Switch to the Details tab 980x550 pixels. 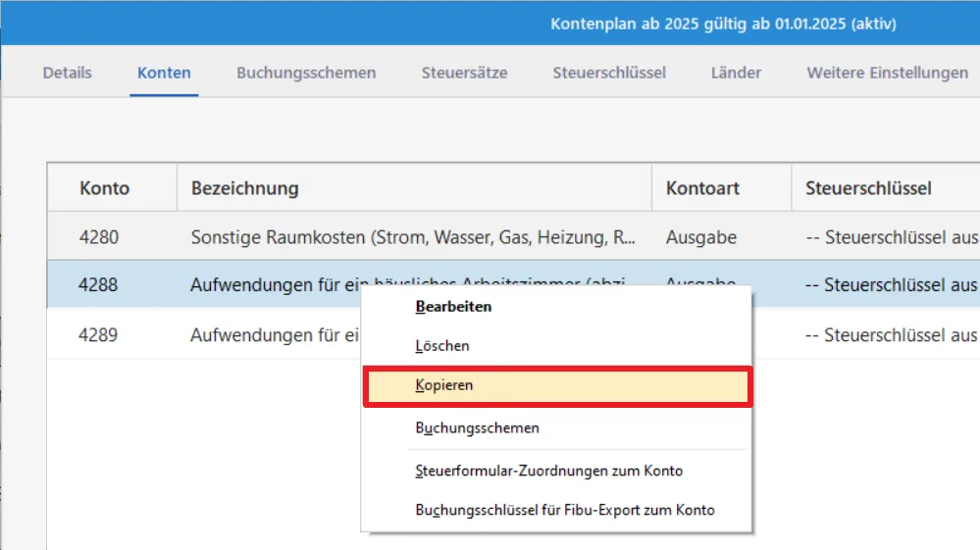coord(67,73)
